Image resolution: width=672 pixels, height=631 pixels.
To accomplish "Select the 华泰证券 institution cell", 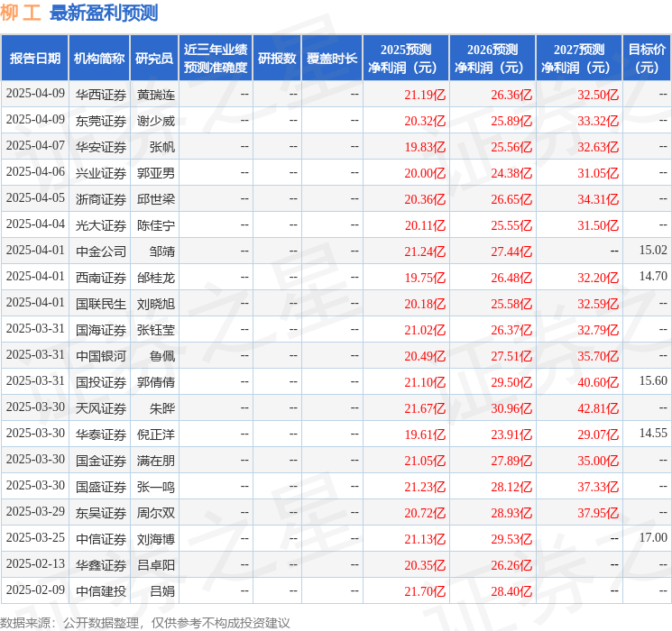I will [101, 434].
